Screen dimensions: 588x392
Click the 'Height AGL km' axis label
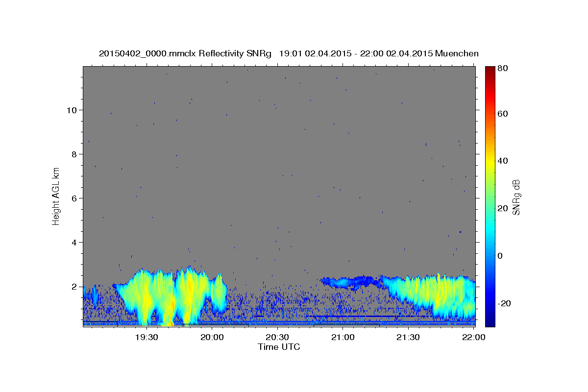coord(56,196)
